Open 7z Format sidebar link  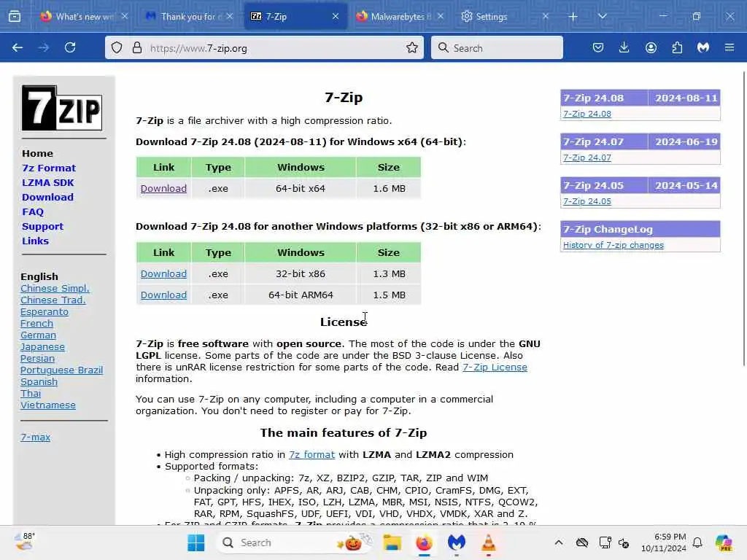pyautogui.click(x=49, y=168)
